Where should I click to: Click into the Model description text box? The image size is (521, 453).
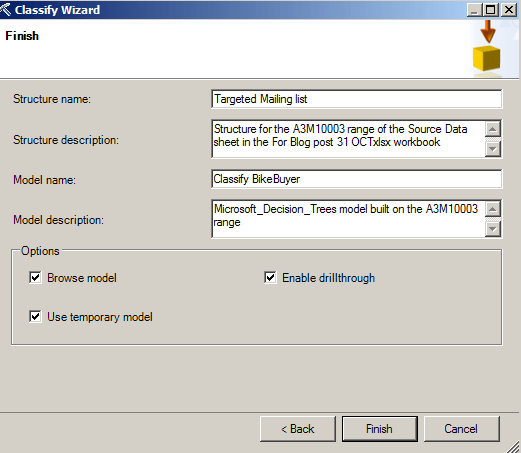point(349,219)
